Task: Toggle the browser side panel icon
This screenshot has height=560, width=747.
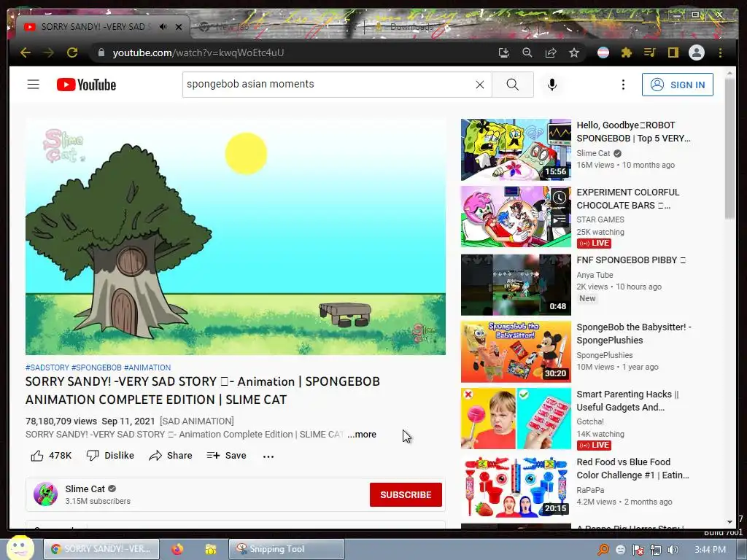Action: point(673,52)
